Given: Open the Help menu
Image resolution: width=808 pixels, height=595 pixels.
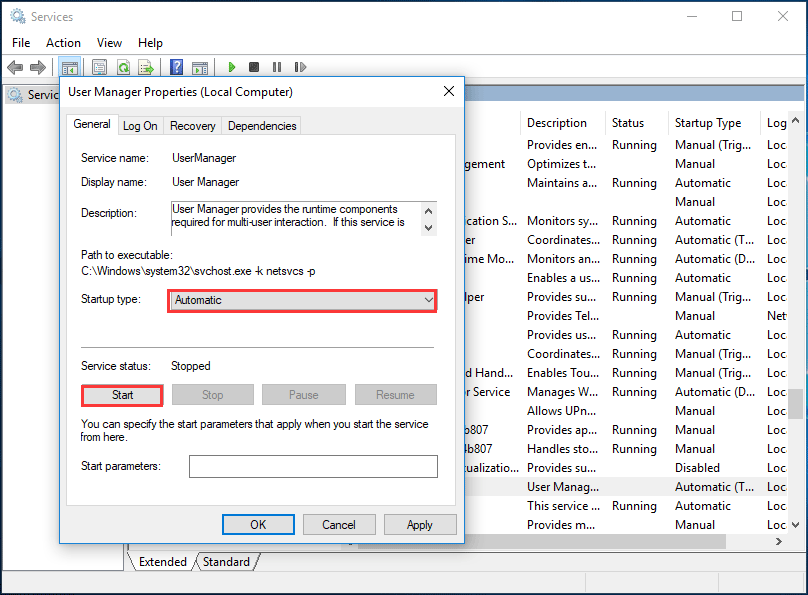Looking at the screenshot, I should (x=150, y=43).
